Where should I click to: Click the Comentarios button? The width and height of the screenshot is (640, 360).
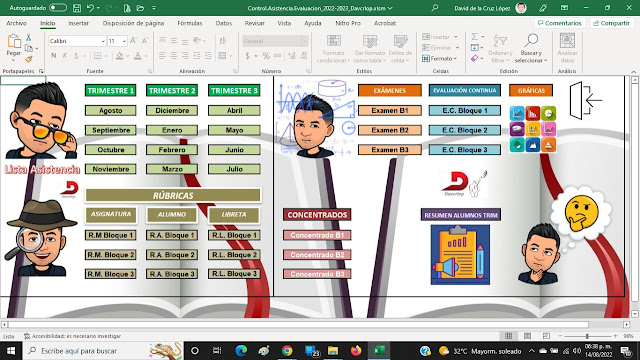click(560, 23)
